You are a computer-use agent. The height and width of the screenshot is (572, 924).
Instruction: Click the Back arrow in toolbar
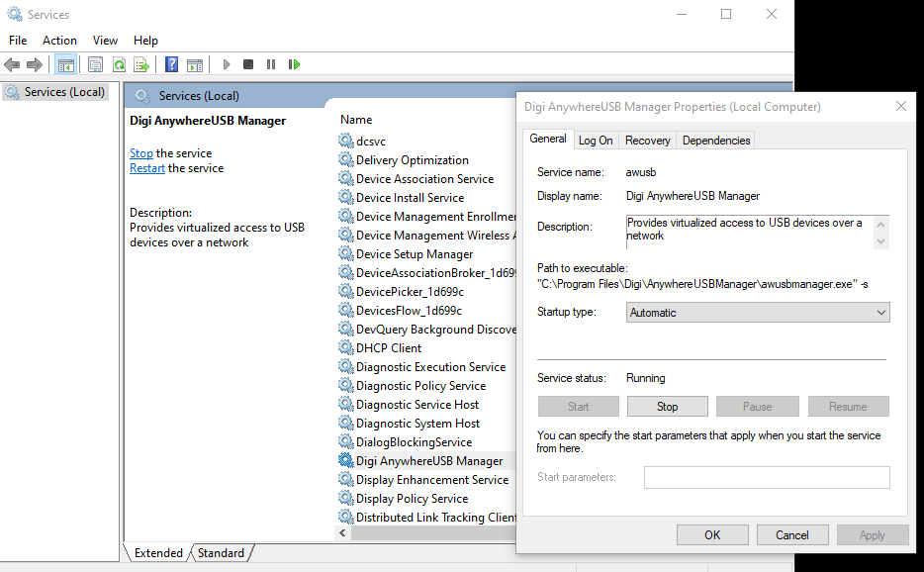(12, 64)
